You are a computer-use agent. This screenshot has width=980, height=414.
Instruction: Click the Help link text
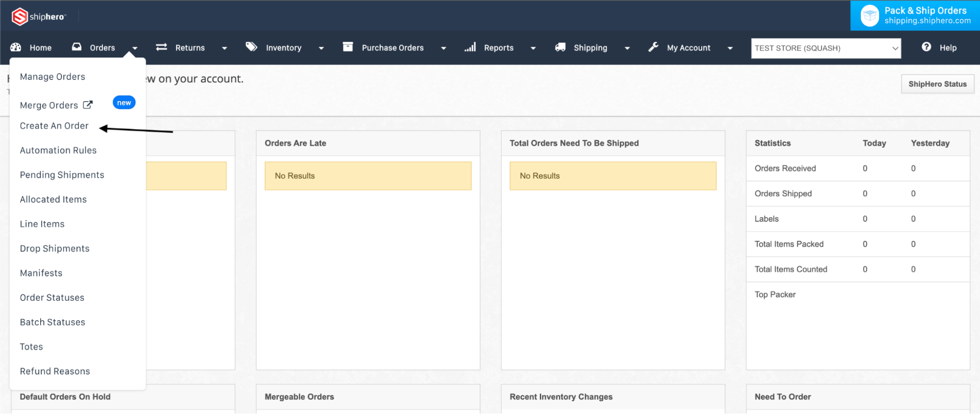(x=948, y=48)
